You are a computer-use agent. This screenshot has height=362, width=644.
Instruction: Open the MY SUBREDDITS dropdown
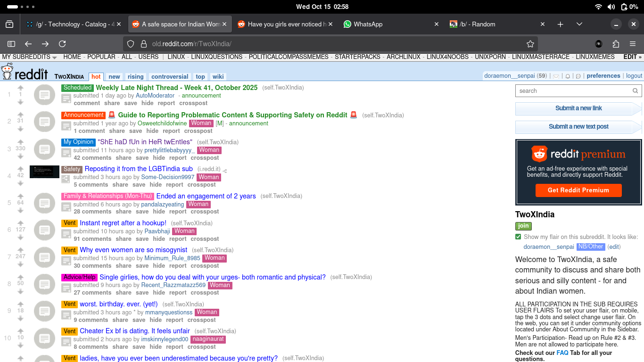tap(29, 57)
